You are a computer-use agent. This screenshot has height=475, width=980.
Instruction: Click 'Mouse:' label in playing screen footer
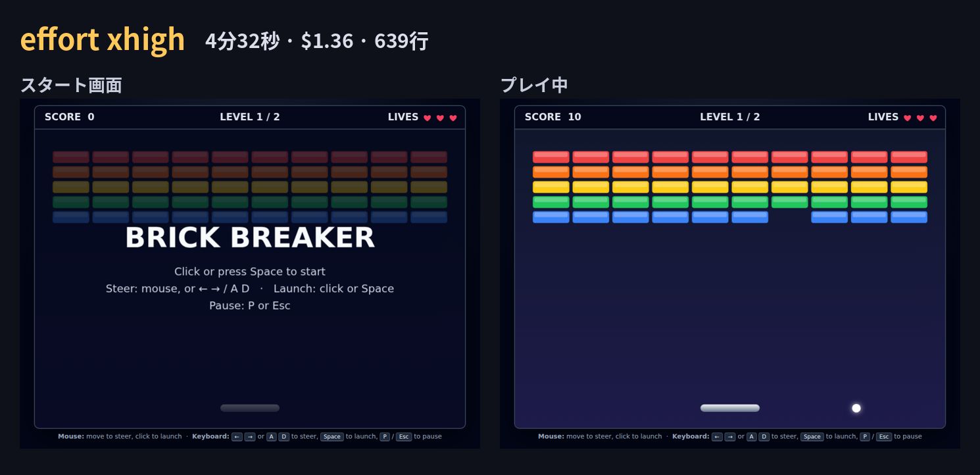pyautogui.click(x=551, y=437)
